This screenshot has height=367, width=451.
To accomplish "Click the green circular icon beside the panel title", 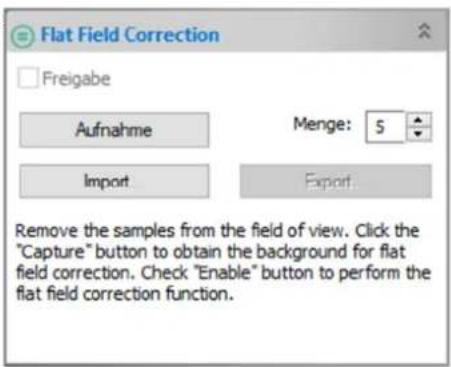I will (23, 36).
